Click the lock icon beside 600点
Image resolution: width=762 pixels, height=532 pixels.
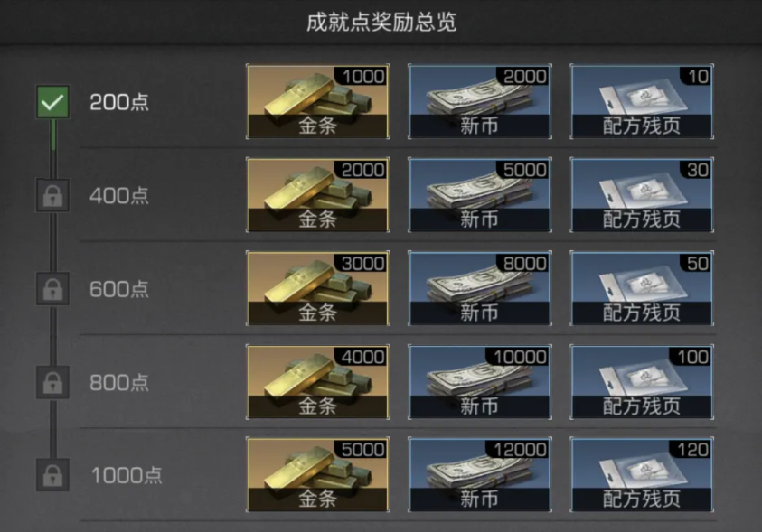[x=52, y=289]
